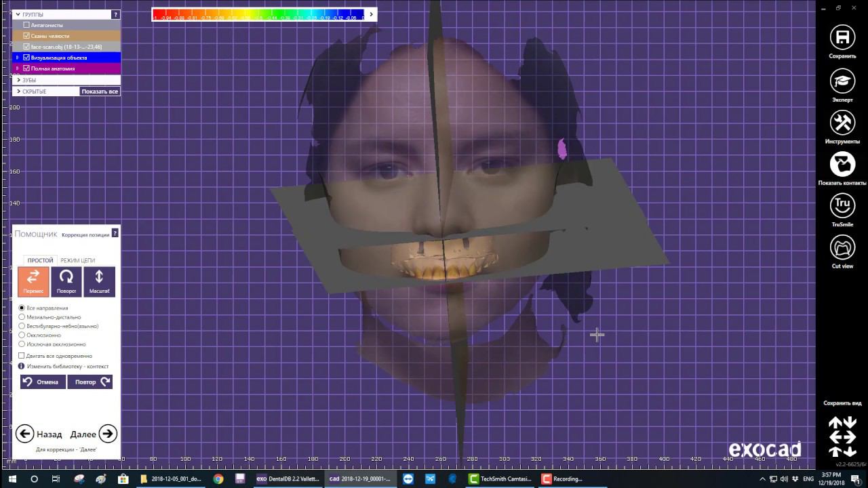Select the Масштаб (scale) tool

click(99, 281)
